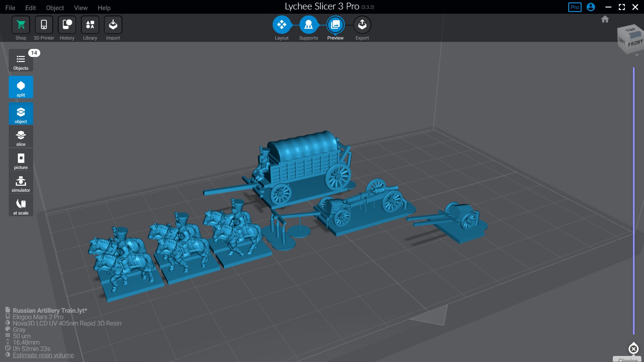Open the Shop cart icon
Image resolution: width=644 pixels, height=362 pixels.
(21, 25)
